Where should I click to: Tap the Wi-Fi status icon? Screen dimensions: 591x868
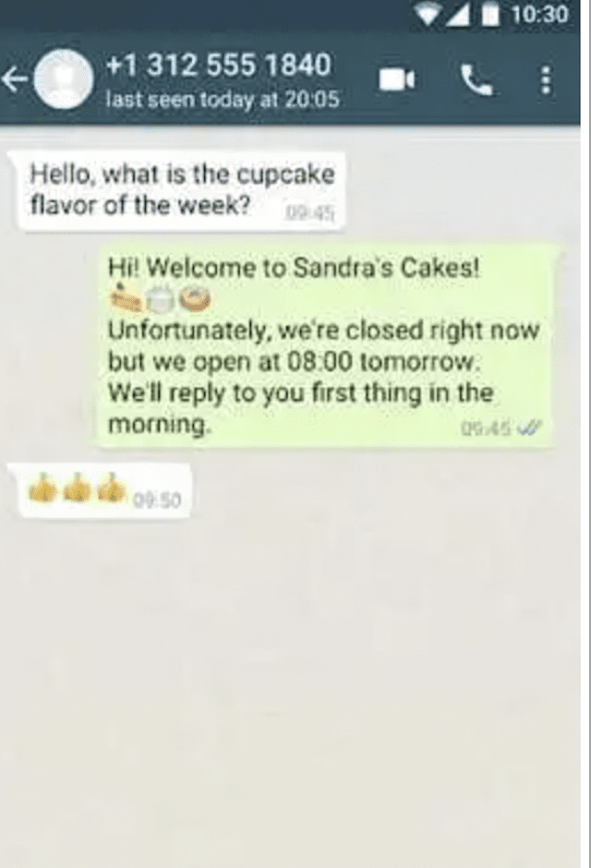click(428, 15)
